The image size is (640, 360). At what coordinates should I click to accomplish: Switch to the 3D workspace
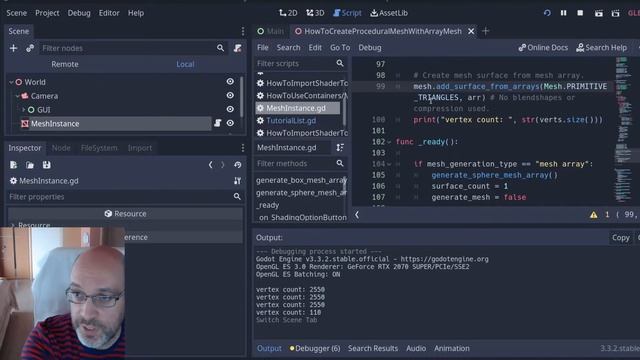tap(315, 13)
